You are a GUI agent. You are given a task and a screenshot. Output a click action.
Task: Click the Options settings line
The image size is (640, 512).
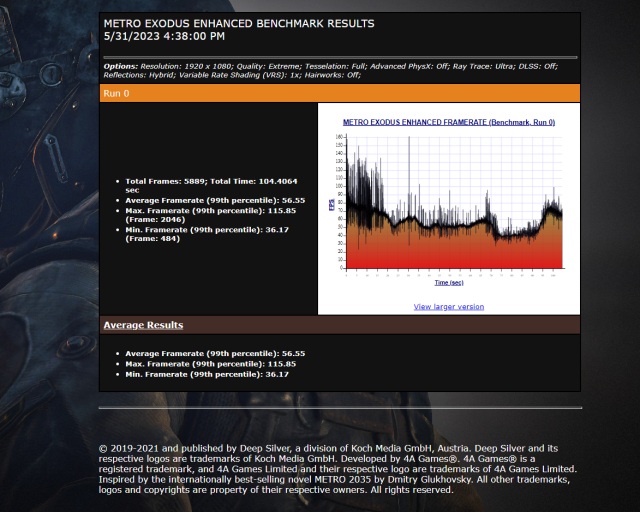coord(331,71)
